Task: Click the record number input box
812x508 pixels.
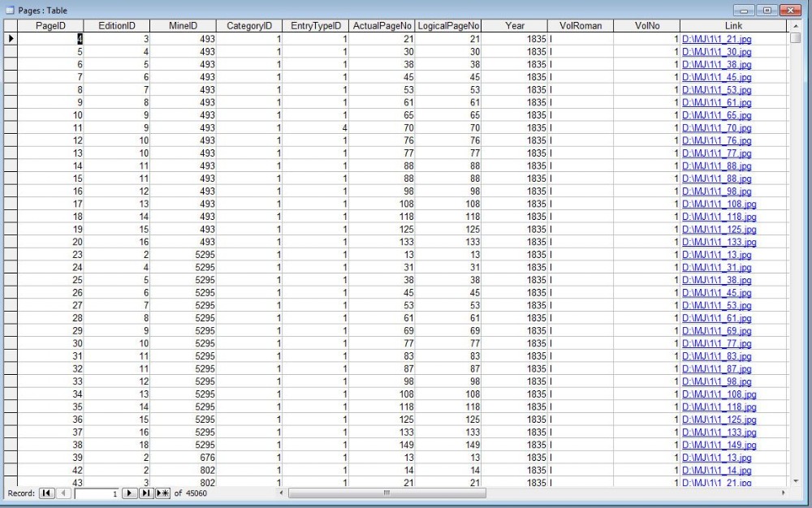Action: tap(96, 493)
